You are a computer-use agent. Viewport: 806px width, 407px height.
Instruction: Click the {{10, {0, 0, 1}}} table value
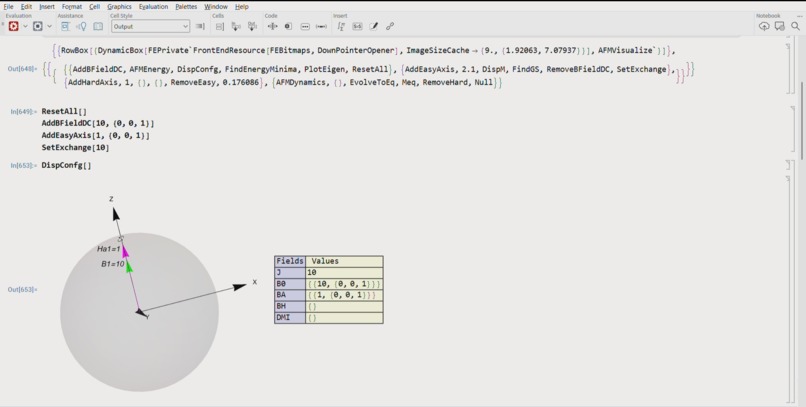point(344,284)
